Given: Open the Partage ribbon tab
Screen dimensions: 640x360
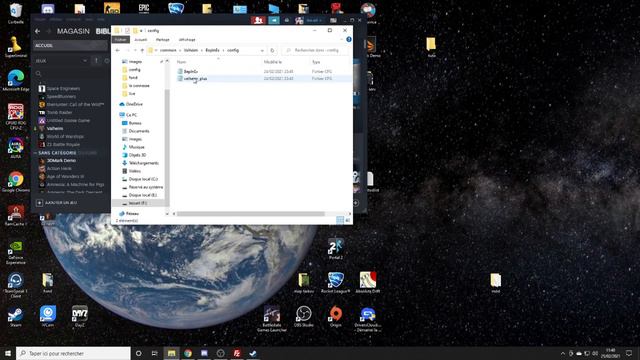Looking at the screenshot, I should [162, 40].
